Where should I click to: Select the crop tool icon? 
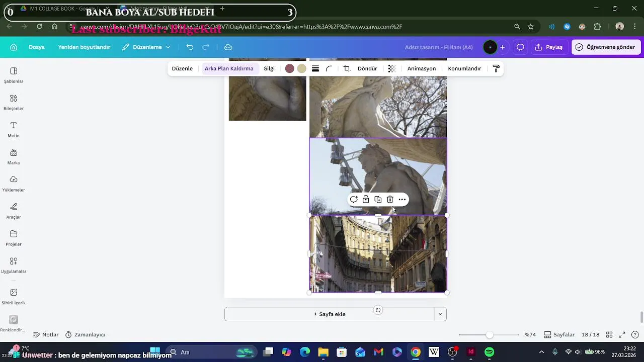tap(347, 69)
